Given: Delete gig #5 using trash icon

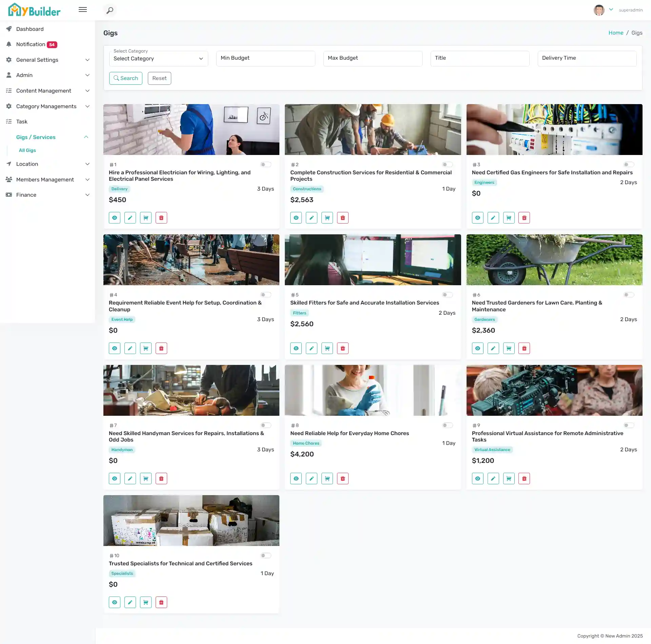Looking at the screenshot, I should coord(342,348).
